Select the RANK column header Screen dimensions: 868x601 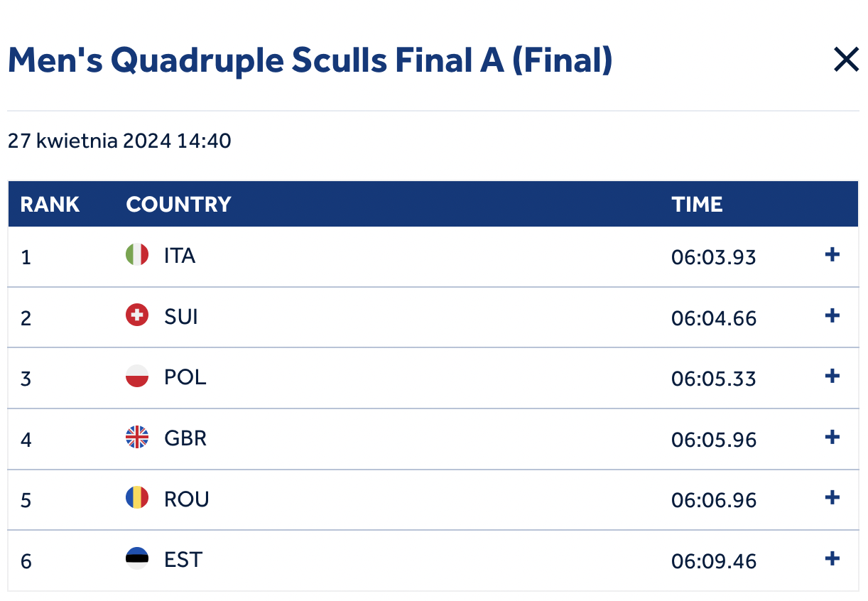pyautogui.click(x=50, y=205)
